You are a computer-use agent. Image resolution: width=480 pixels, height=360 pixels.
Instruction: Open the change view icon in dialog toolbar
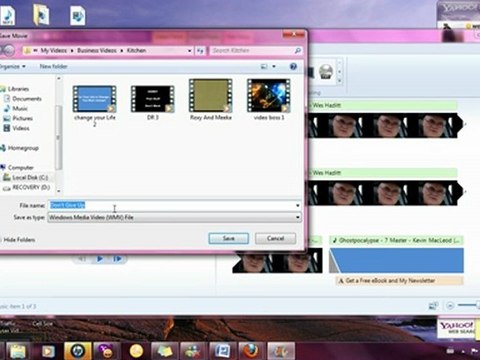[264, 66]
